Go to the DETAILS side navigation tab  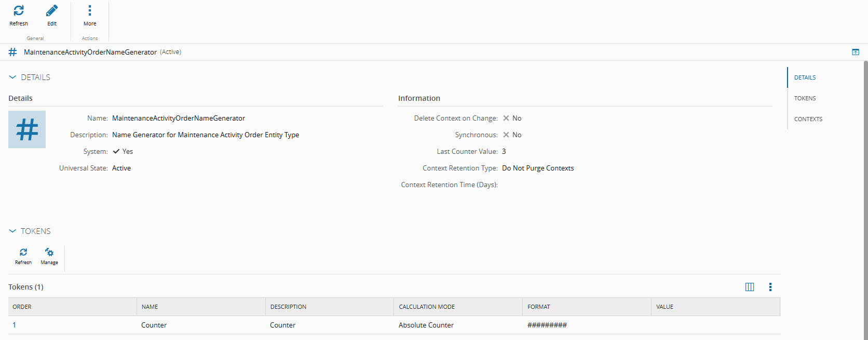(805, 77)
